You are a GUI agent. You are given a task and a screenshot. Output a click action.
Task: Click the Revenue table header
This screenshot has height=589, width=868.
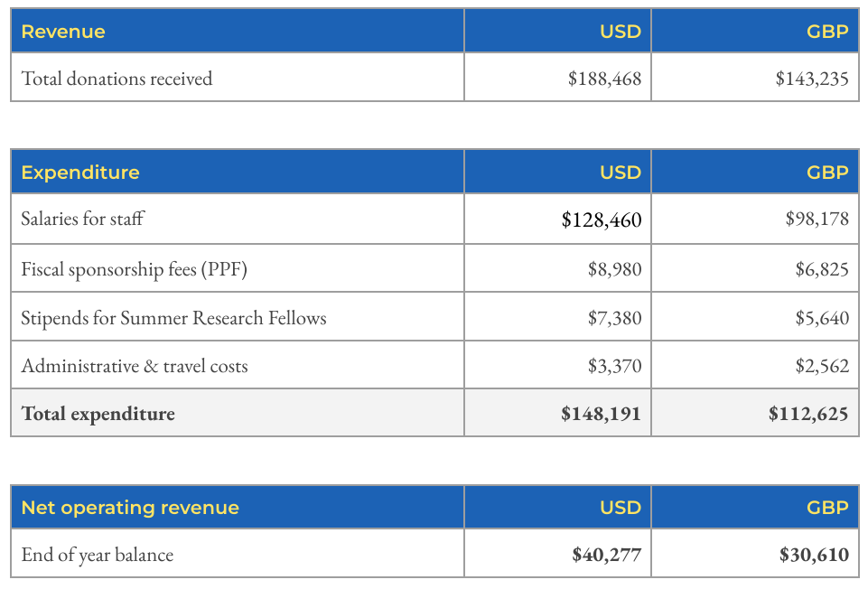coord(63,32)
